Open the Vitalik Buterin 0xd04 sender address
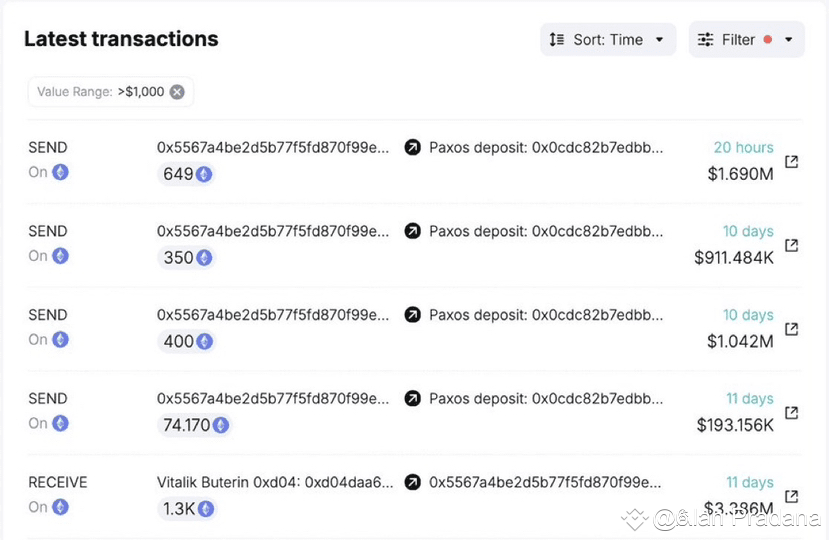The height and width of the screenshot is (540, 829). (275, 482)
